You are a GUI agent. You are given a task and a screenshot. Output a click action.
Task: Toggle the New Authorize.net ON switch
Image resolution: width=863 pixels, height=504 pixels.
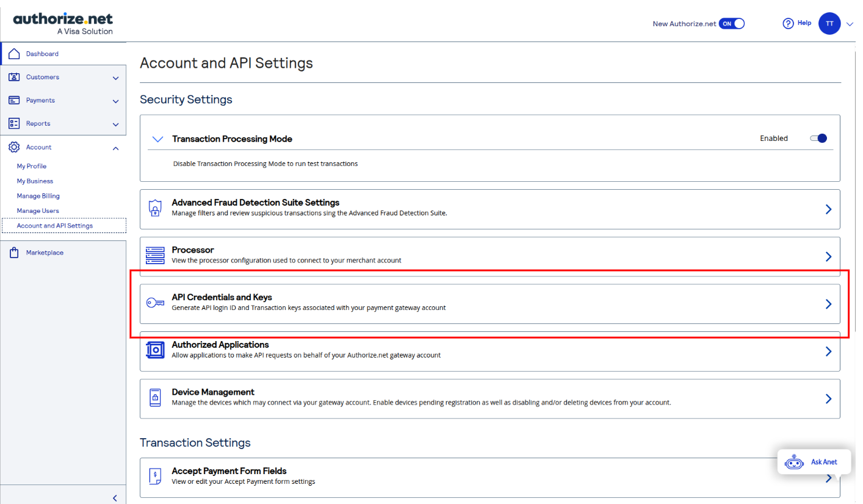732,24
